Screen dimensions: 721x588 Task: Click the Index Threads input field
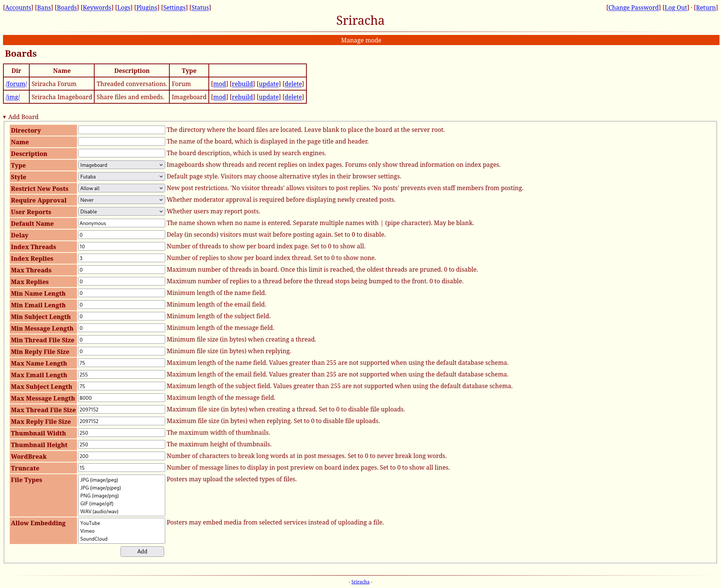[122, 246]
